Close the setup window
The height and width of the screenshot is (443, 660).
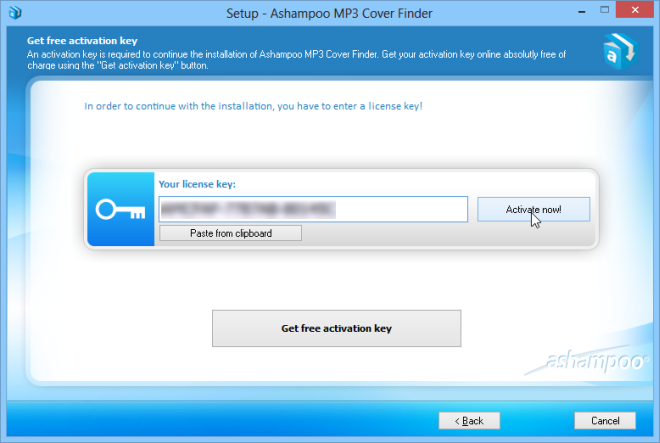635,10
